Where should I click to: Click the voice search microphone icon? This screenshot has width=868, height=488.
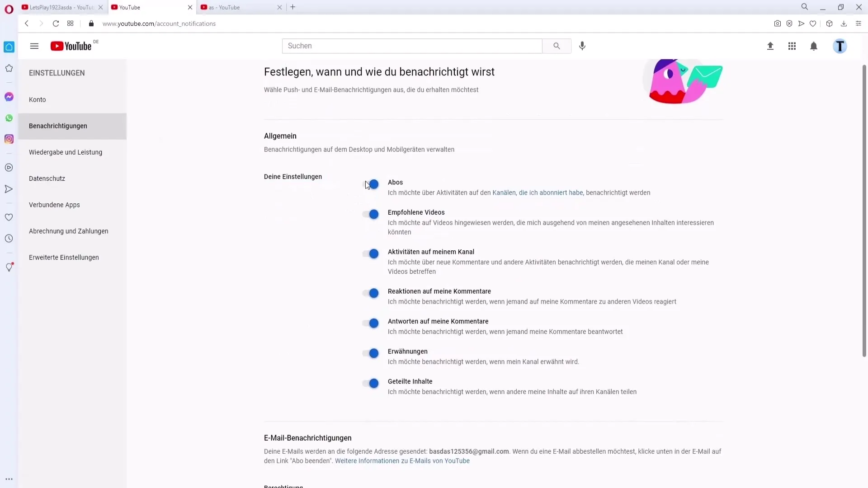(582, 46)
